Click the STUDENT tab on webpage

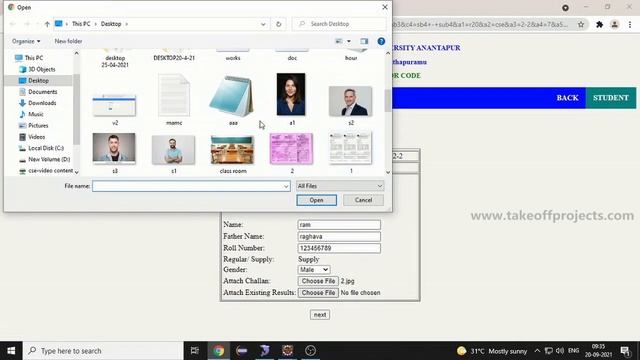pos(611,98)
